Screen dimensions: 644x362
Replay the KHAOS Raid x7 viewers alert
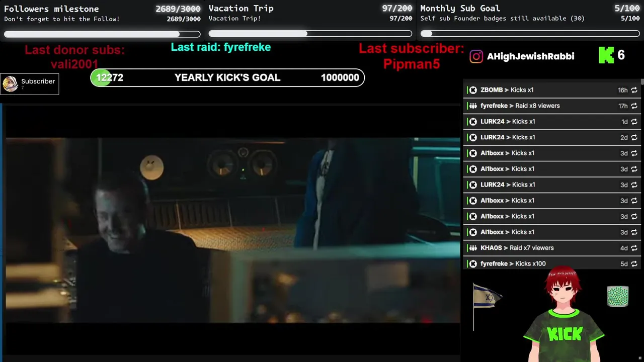(634, 248)
